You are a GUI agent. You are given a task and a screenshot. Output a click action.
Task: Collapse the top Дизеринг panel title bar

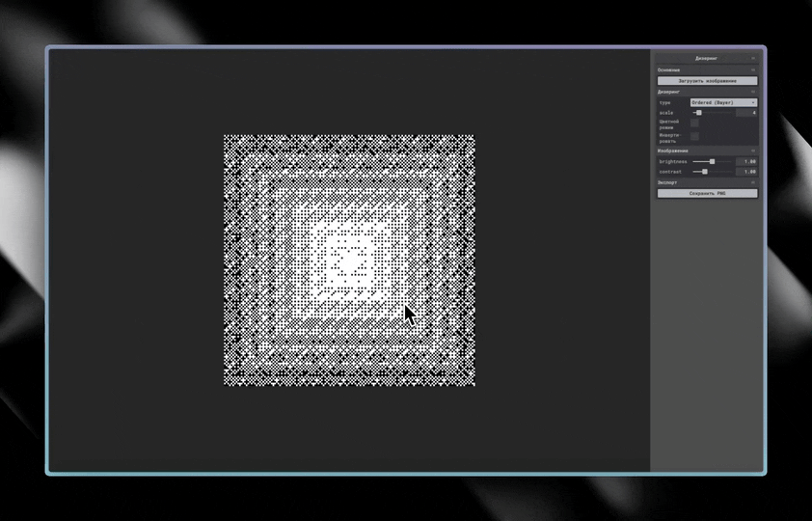707,59
